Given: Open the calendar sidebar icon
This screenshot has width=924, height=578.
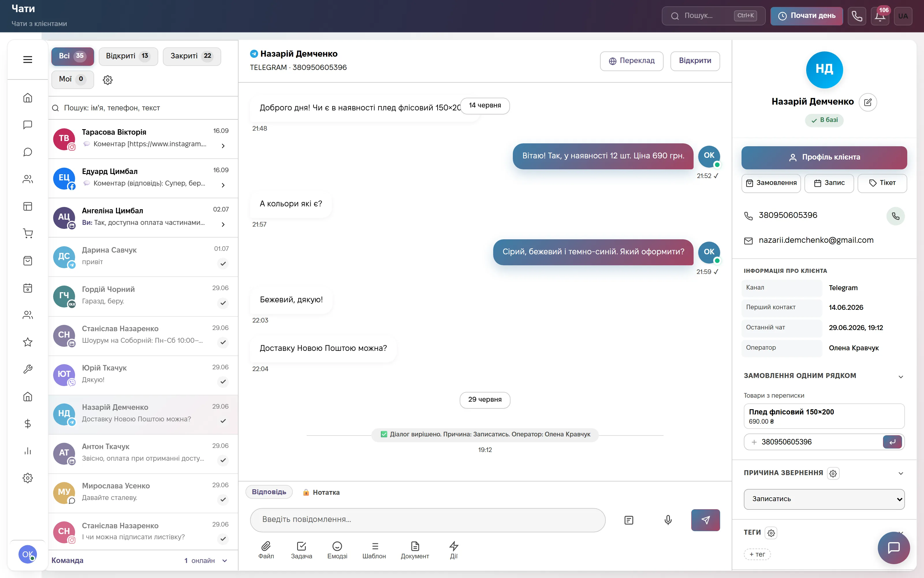Looking at the screenshot, I should [27, 288].
